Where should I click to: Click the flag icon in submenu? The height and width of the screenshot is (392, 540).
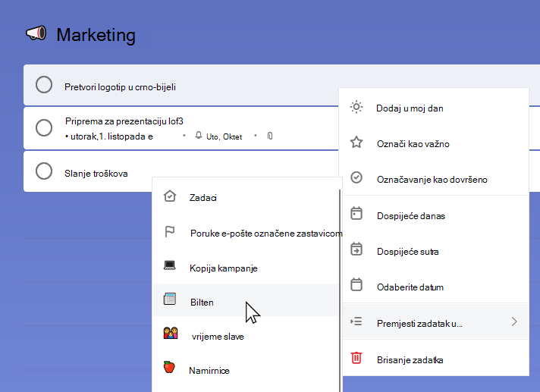169,231
